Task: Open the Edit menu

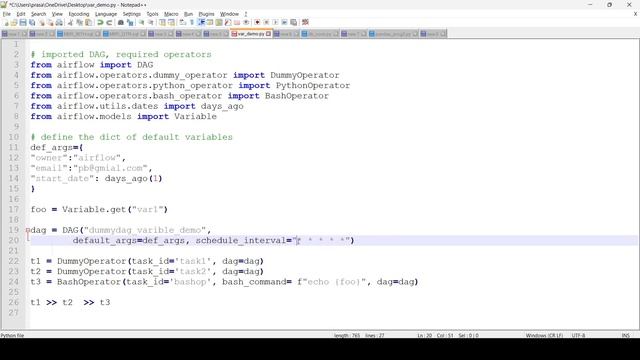Action: pos(20,14)
